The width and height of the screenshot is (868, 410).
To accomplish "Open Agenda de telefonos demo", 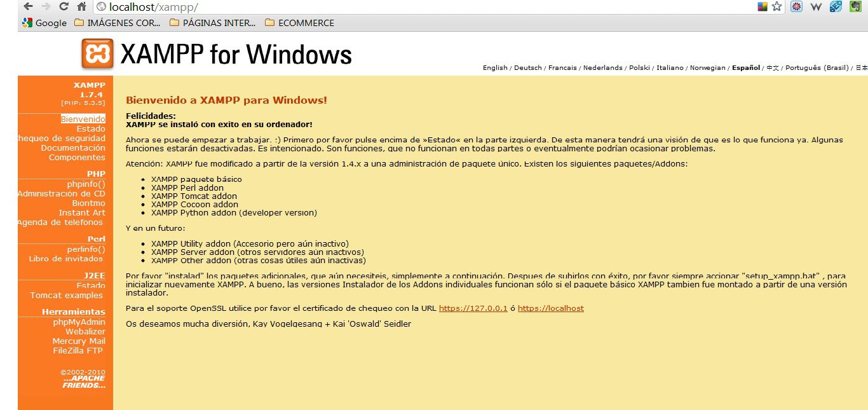I will pos(60,222).
